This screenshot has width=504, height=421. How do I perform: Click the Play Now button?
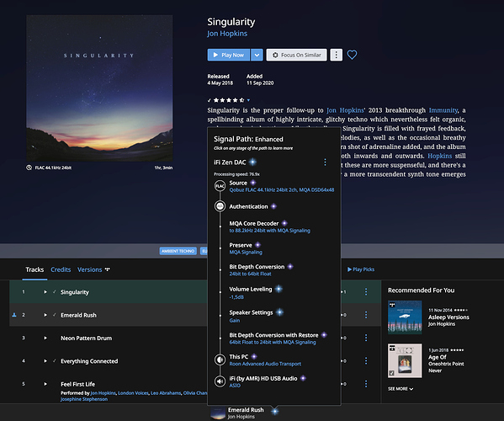pyautogui.click(x=229, y=55)
